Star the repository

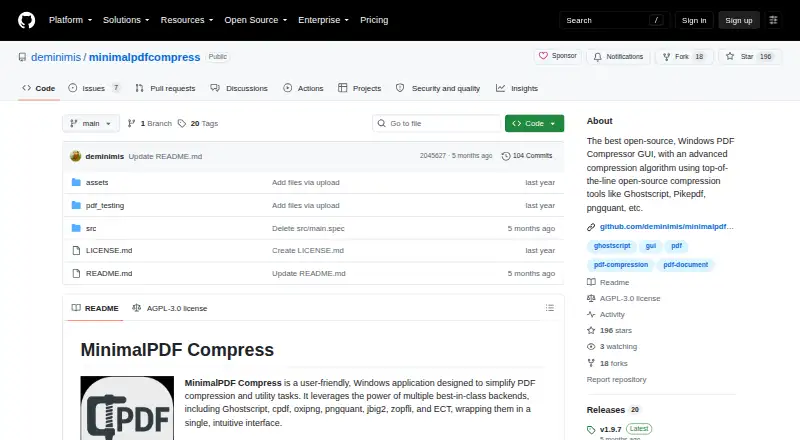coord(750,57)
